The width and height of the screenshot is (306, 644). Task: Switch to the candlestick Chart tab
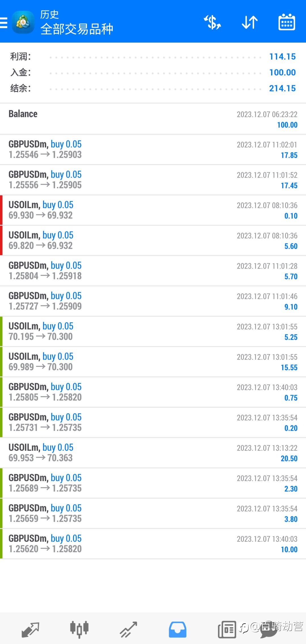(79, 629)
